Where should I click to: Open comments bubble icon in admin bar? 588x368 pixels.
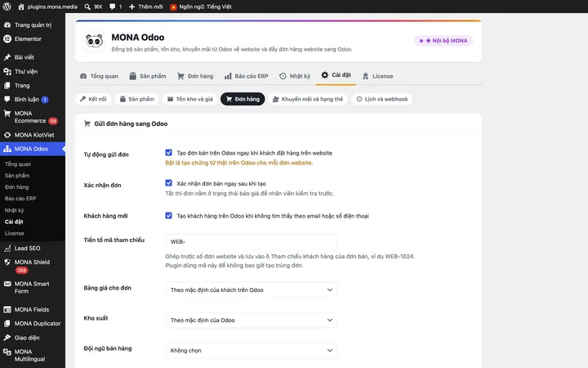tap(112, 7)
